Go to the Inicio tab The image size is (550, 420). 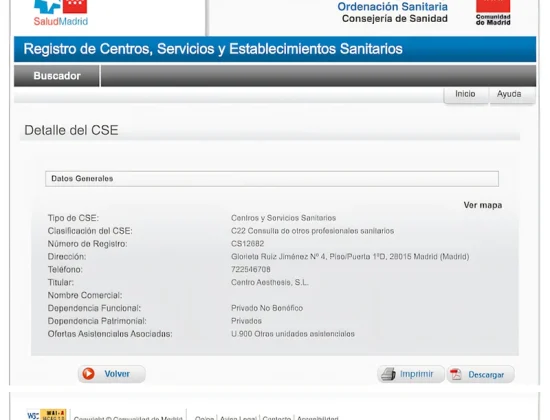[465, 94]
